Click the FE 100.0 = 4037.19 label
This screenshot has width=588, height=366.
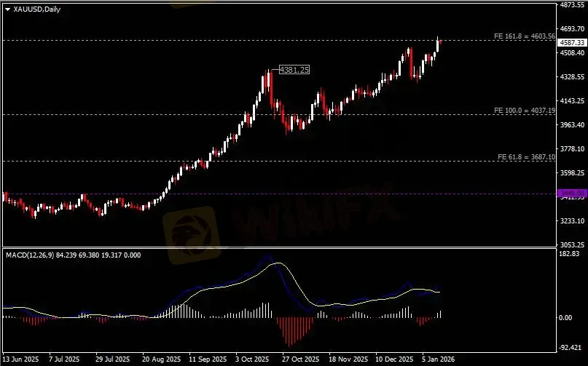click(x=524, y=110)
